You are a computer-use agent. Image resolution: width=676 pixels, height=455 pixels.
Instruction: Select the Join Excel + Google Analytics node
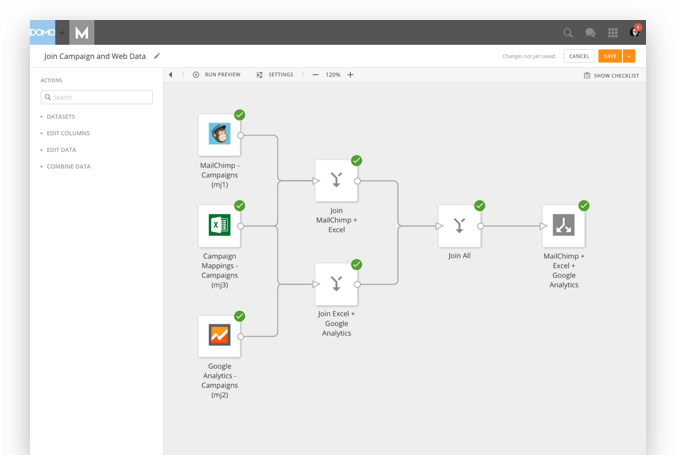click(336, 284)
